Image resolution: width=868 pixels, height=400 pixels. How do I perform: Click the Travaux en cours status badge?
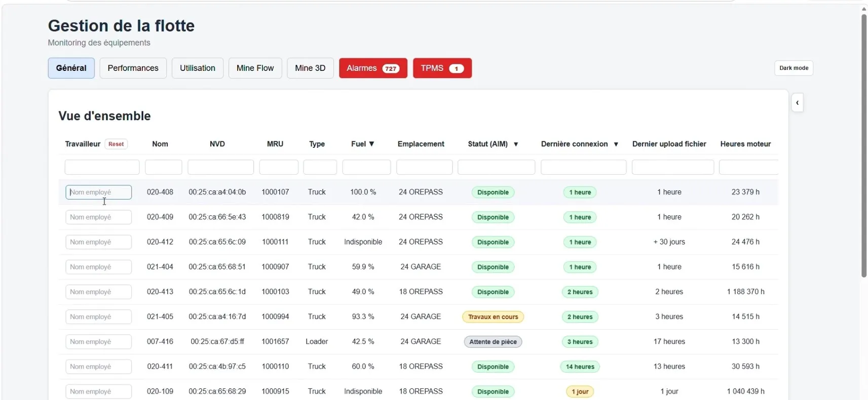(493, 317)
